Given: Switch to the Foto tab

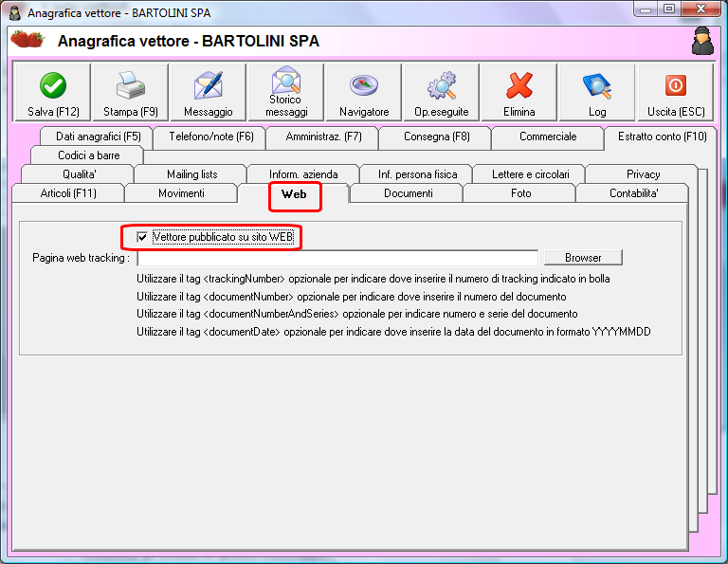Looking at the screenshot, I should (521, 193).
